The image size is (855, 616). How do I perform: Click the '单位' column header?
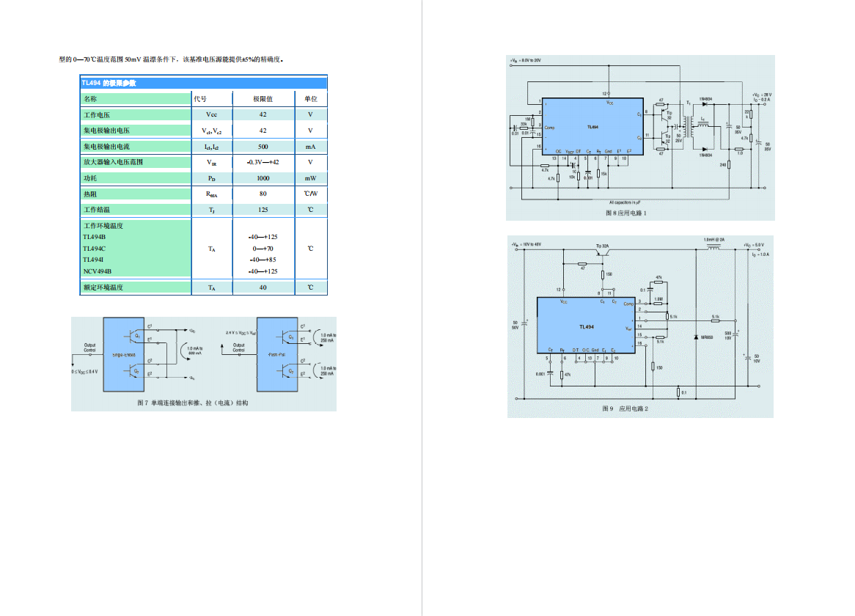tap(311, 98)
